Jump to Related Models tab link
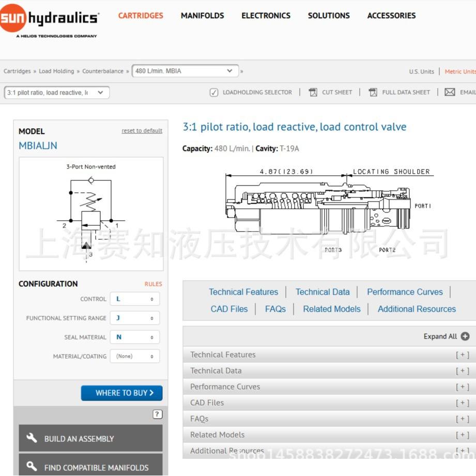 click(332, 309)
